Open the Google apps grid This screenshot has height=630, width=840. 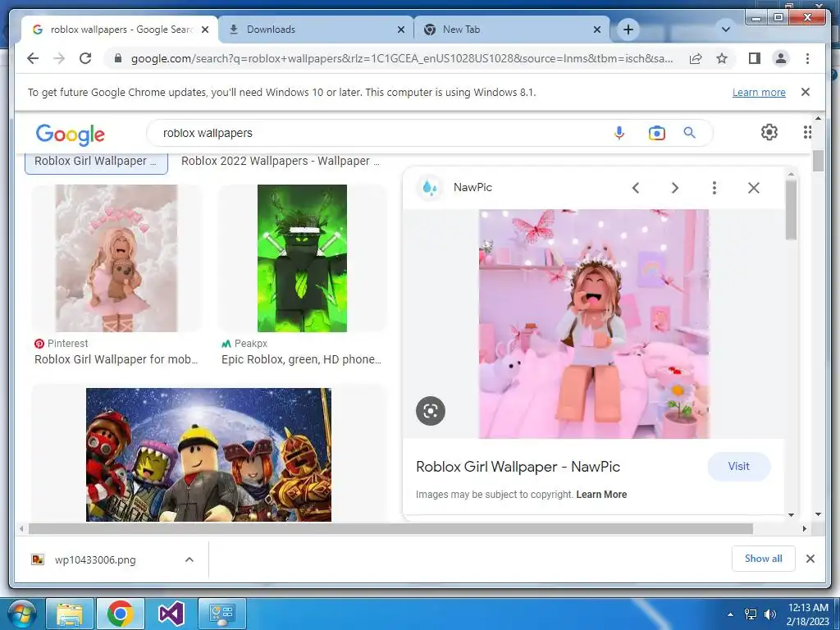(x=807, y=132)
